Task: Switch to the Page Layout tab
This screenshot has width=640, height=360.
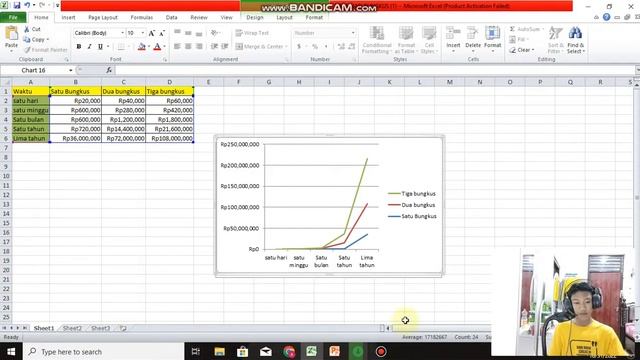Action: pyautogui.click(x=103, y=18)
